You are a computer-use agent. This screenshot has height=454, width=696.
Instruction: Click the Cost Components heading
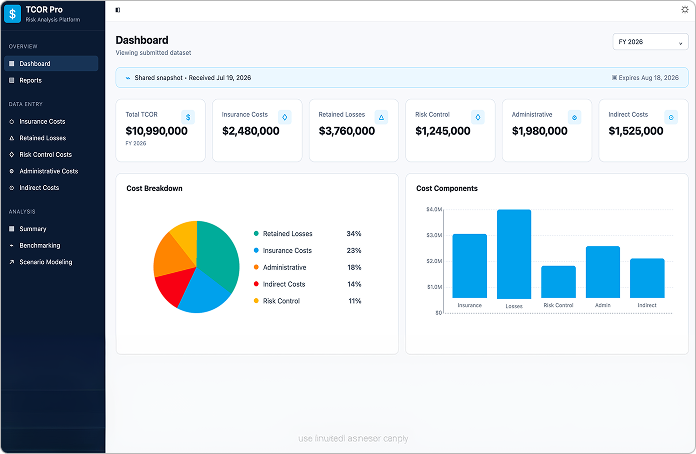point(447,188)
